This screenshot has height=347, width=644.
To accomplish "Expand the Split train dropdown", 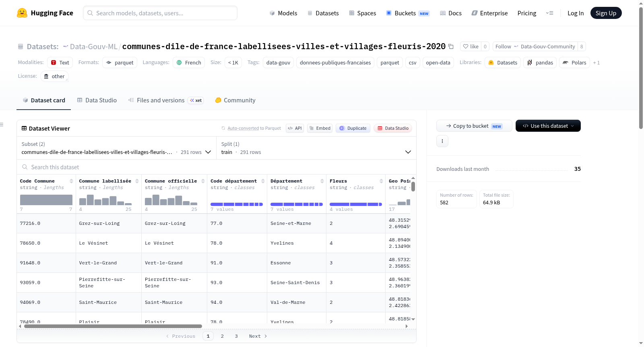I will [316, 148].
